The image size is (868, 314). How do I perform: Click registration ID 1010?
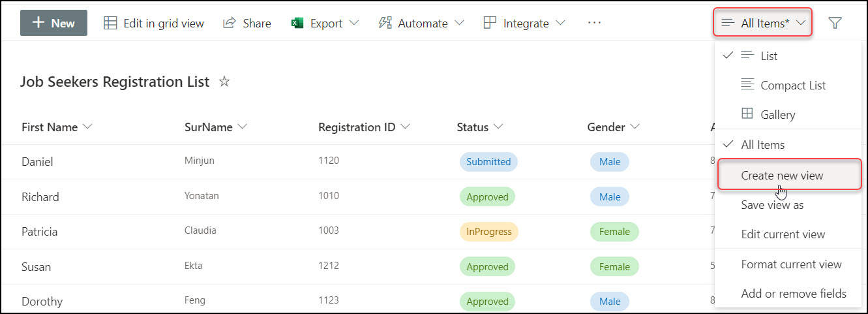(329, 196)
